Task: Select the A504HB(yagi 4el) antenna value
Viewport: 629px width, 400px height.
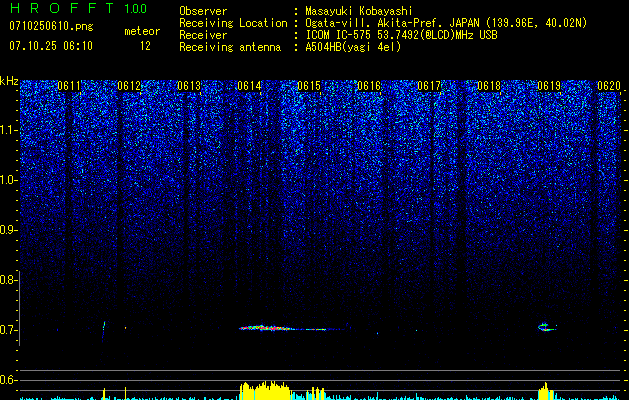Action: [x=353, y=47]
